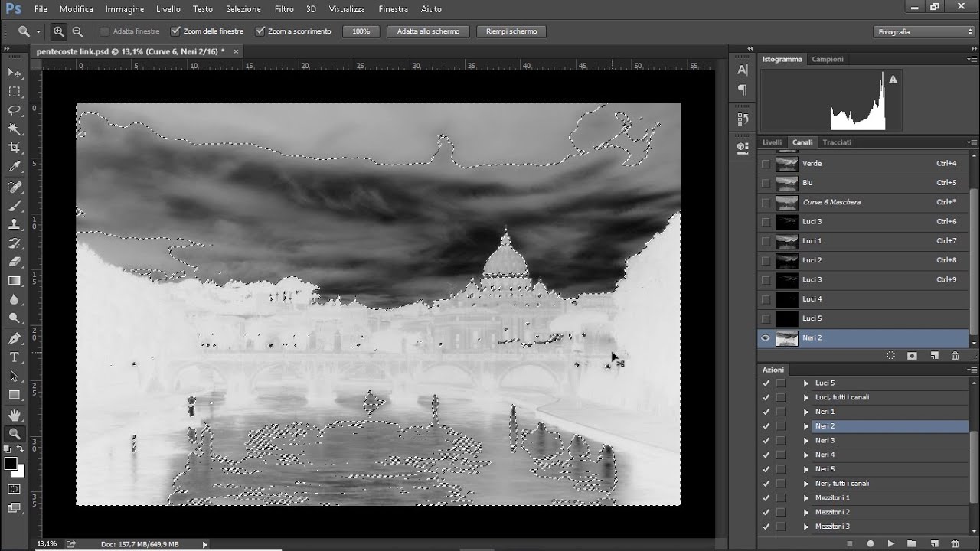Image resolution: width=980 pixels, height=551 pixels.
Task: Select the Horizontal Type tool
Action: pyautogui.click(x=15, y=357)
